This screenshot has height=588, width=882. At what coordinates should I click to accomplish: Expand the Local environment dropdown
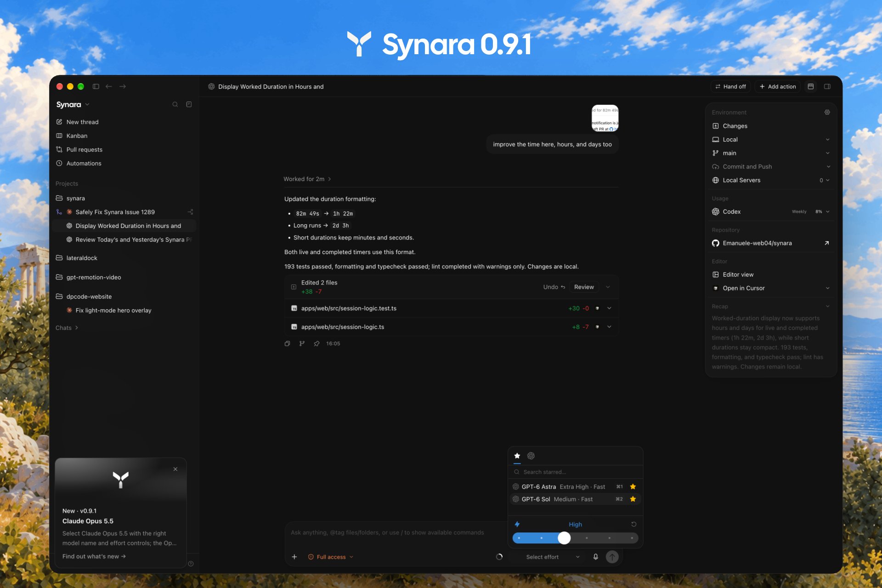click(828, 140)
